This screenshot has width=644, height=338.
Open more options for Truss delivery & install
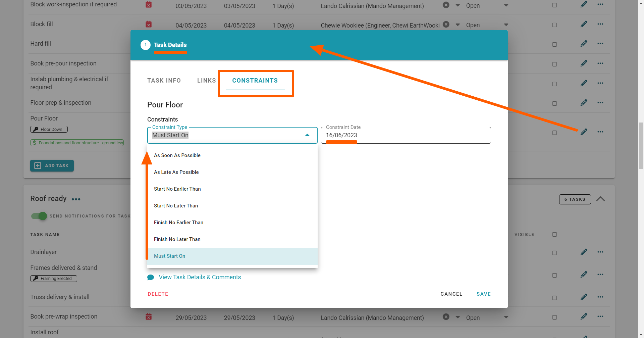tap(600, 297)
